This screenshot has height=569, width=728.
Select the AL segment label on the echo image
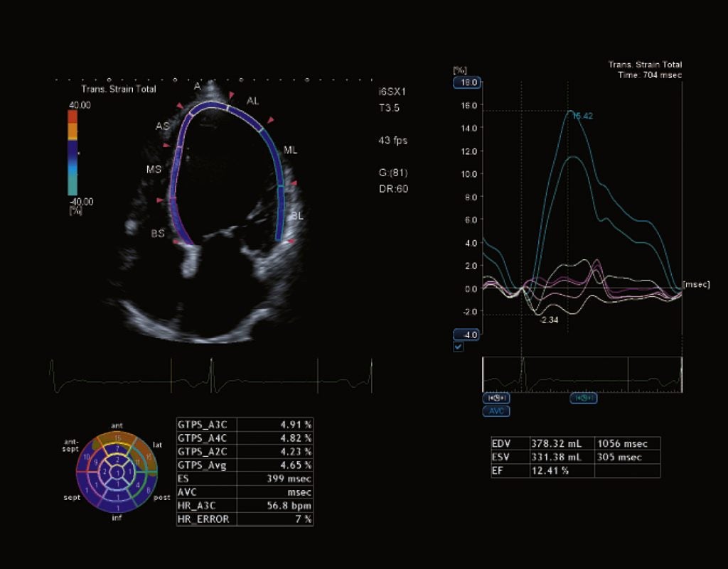pyautogui.click(x=252, y=101)
